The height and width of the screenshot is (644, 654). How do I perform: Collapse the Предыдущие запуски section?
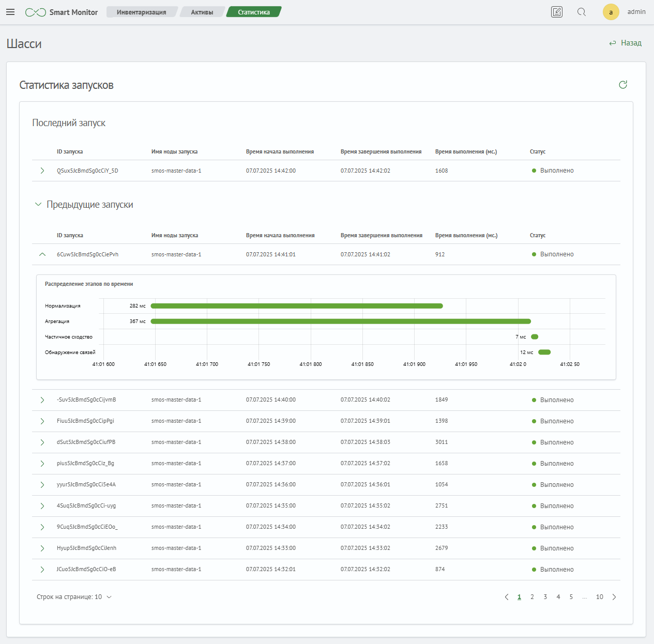tap(38, 205)
